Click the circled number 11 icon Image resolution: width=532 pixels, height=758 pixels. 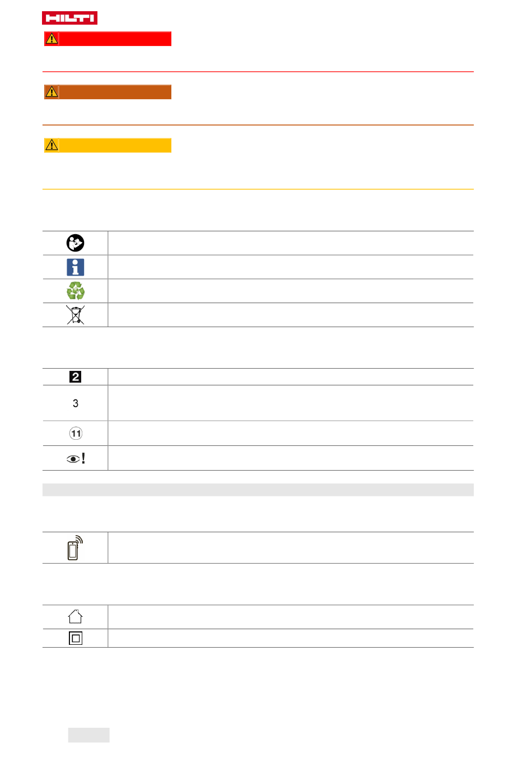[76, 434]
